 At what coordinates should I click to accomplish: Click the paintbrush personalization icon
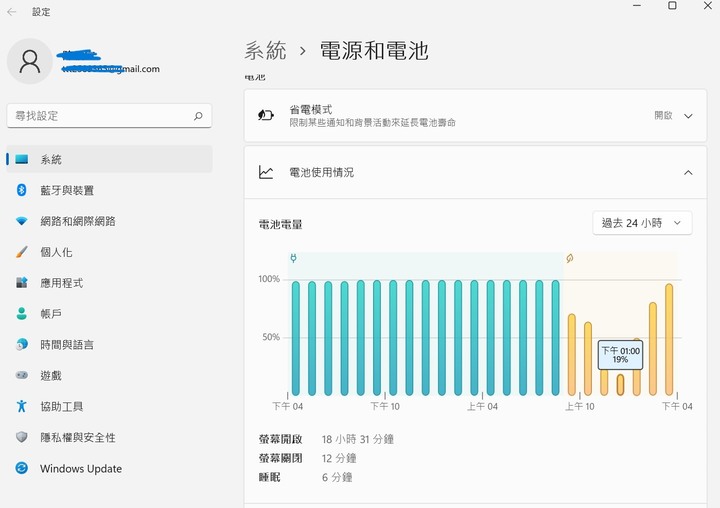(x=22, y=252)
